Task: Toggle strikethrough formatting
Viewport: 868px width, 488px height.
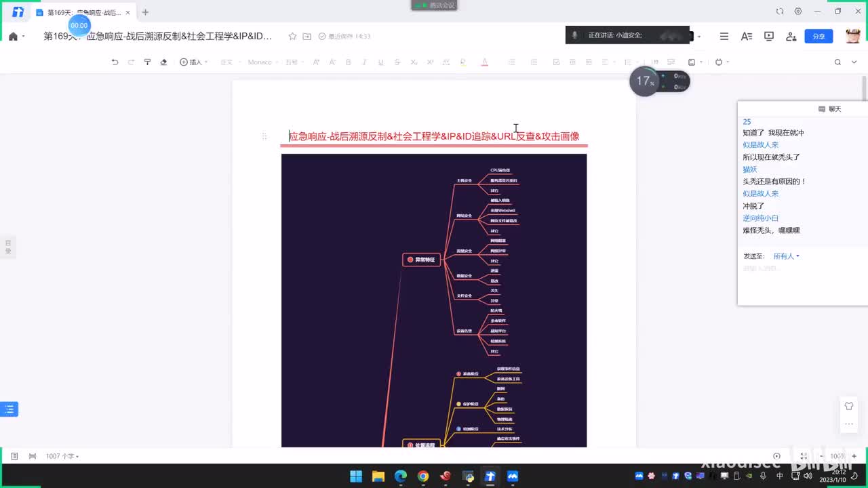Action: pos(397,62)
